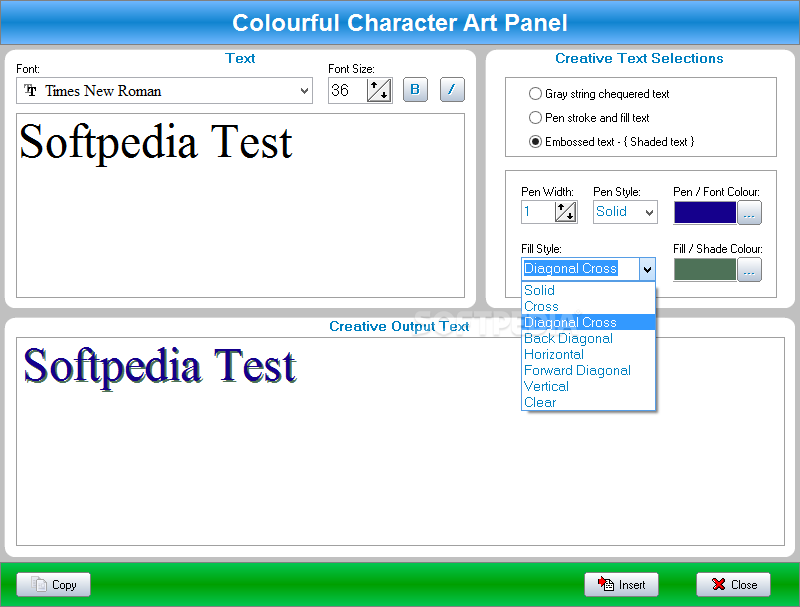Choose Forward Diagonal fill style
The height and width of the screenshot is (607, 800).
[588, 370]
